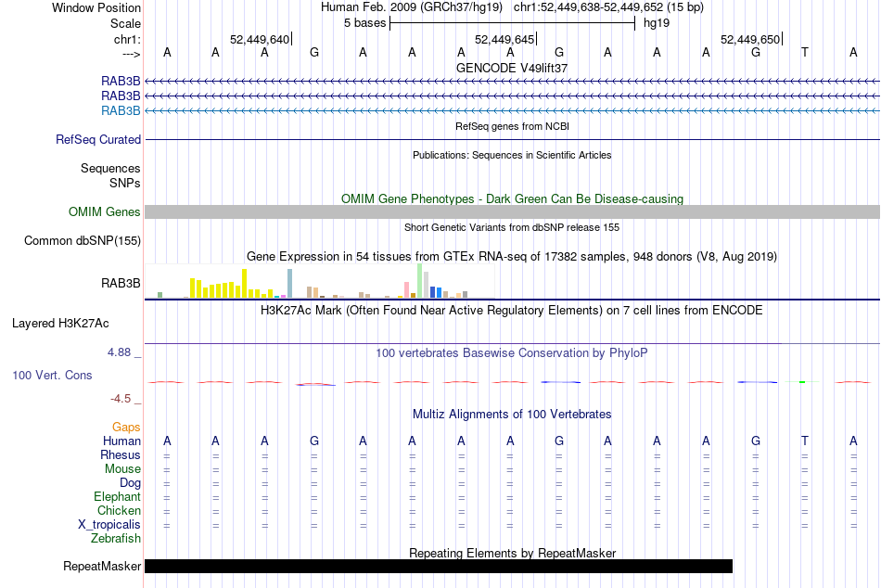Click the Scale label on the left
Viewport: 881px width, 588px height.
pyautogui.click(x=125, y=23)
